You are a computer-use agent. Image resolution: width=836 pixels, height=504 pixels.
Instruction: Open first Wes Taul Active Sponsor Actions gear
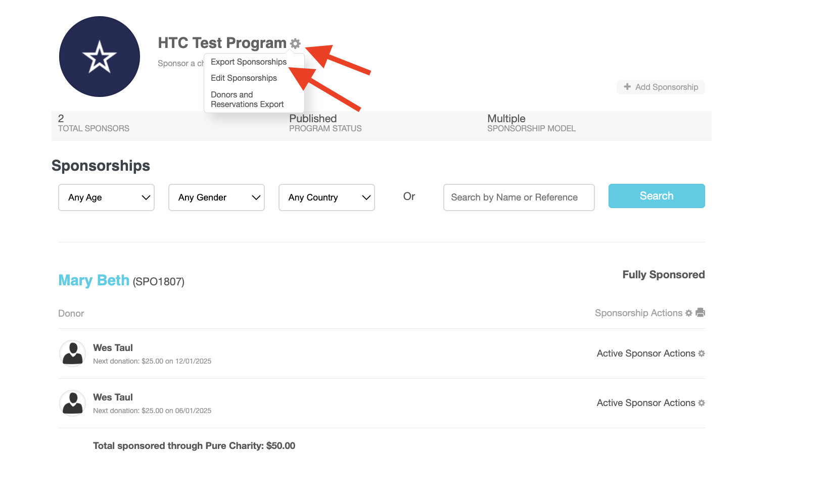[x=702, y=354]
